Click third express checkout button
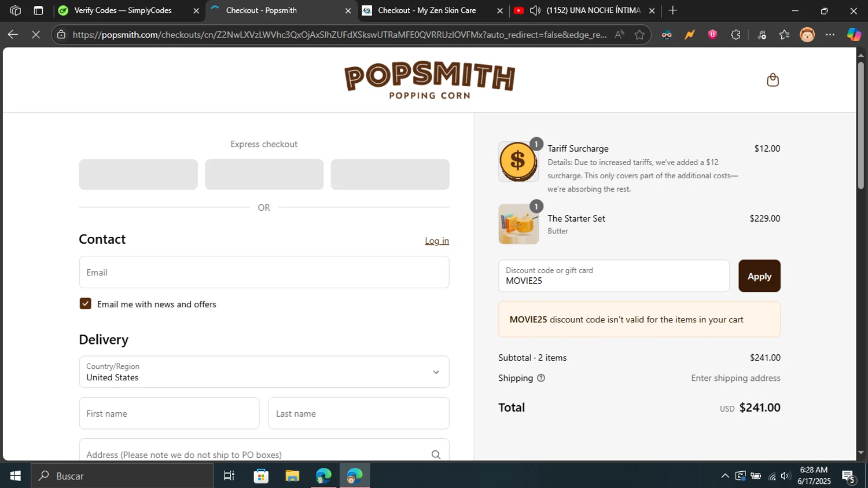Viewport: 868px width, 488px height. 390,174
